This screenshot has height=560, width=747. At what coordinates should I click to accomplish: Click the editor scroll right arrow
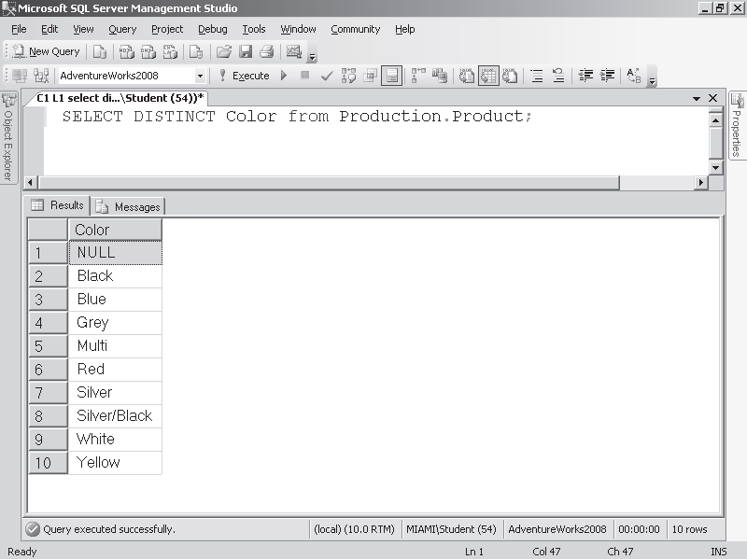(x=701, y=182)
